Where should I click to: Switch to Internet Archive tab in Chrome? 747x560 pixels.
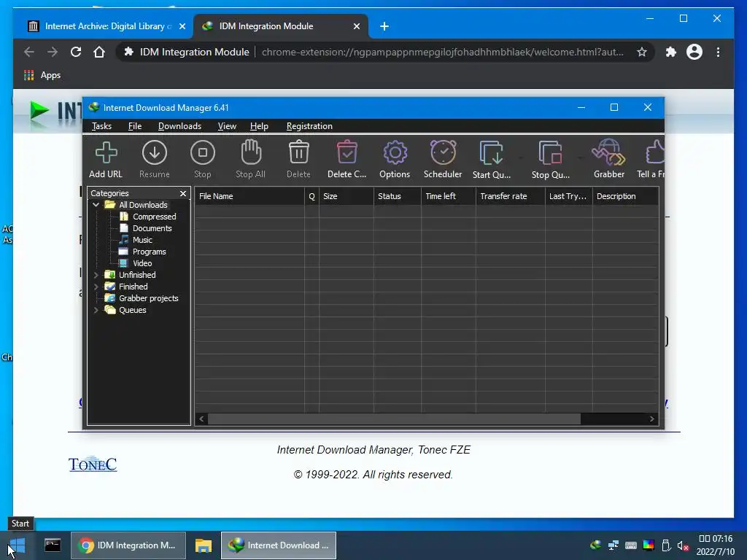(x=104, y=26)
